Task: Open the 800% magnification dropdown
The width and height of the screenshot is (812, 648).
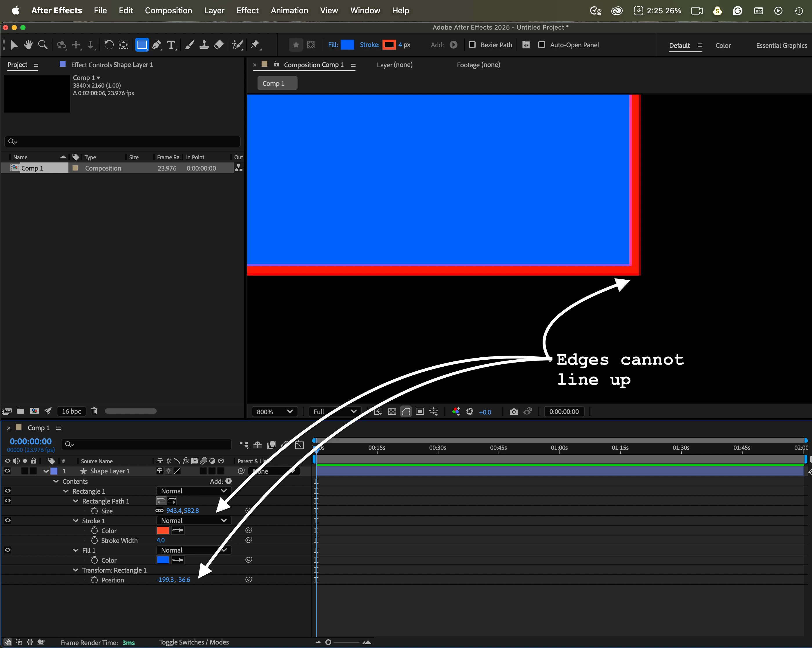Action: pos(274,412)
